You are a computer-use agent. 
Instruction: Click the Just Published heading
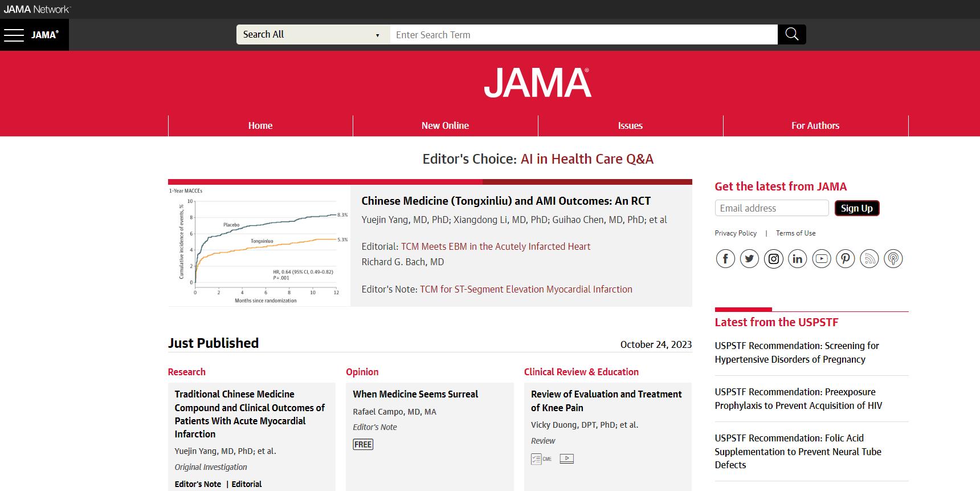[213, 343]
